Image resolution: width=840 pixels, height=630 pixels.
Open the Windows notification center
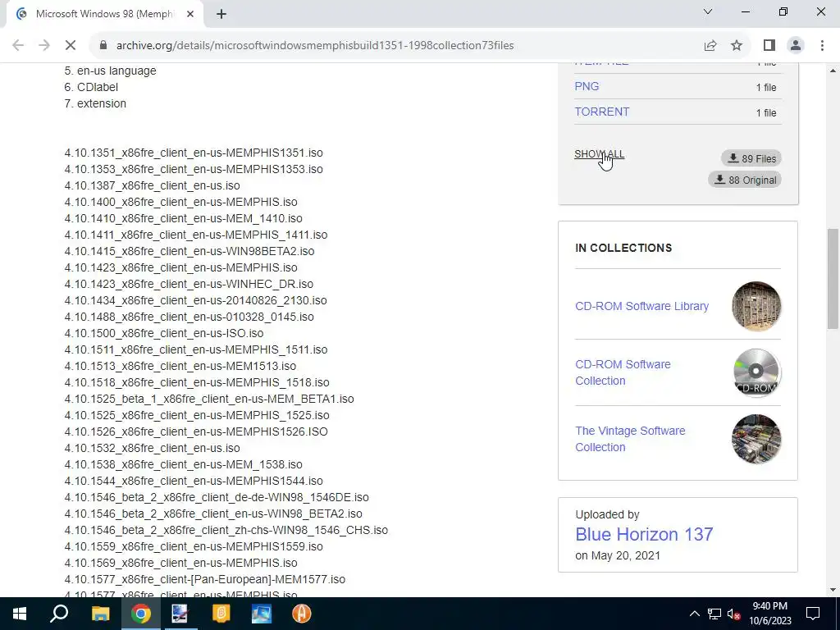click(x=813, y=614)
